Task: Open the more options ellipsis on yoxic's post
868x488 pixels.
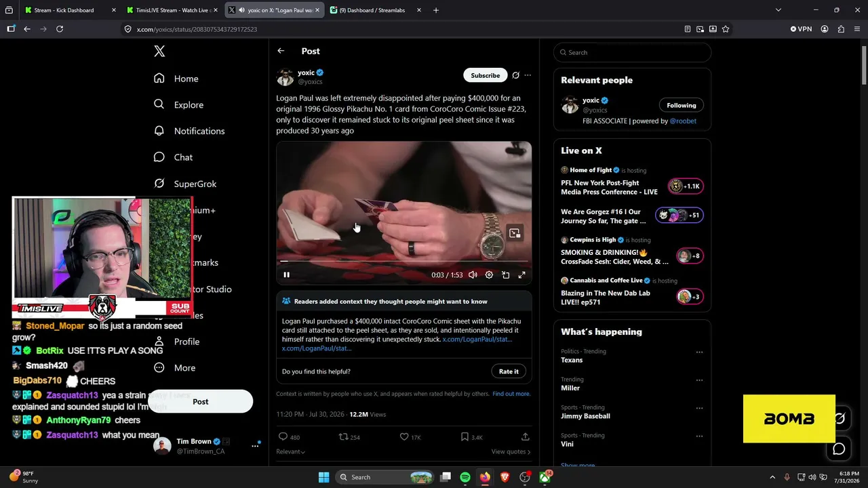Action: click(528, 75)
